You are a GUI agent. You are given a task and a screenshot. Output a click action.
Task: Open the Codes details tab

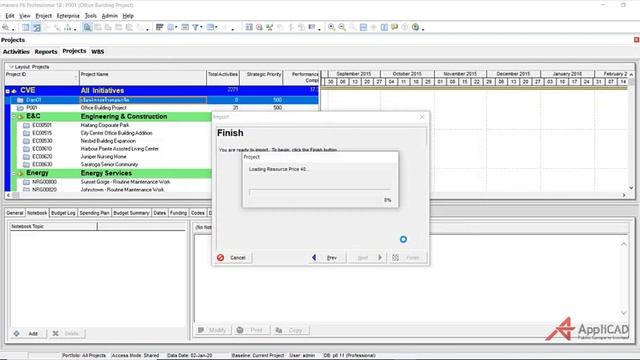pyautogui.click(x=198, y=213)
